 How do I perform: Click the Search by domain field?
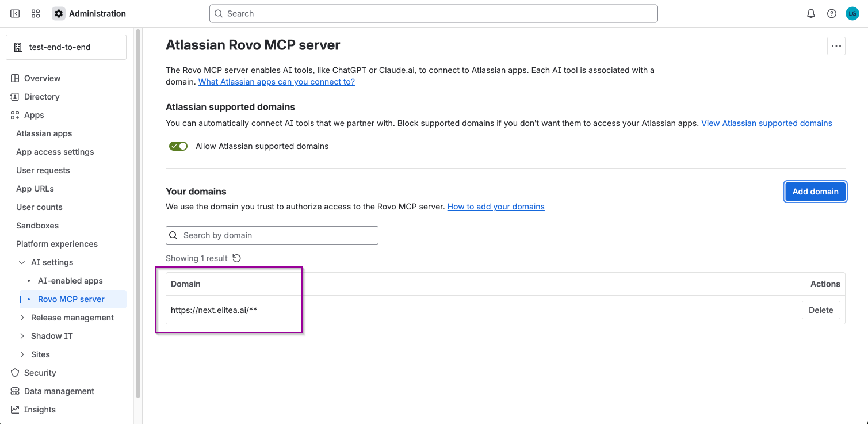pos(272,235)
